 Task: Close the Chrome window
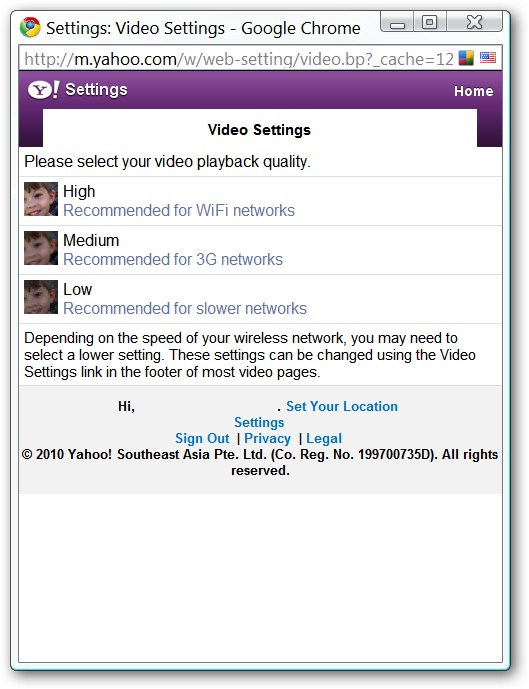click(x=474, y=22)
